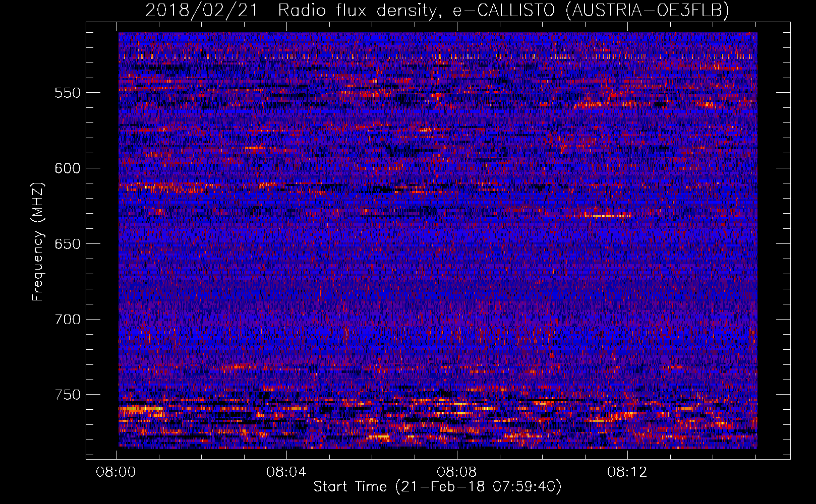The height and width of the screenshot is (504, 816).
Task: Click the 08:04 time tick label
Action: click(x=286, y=472)
